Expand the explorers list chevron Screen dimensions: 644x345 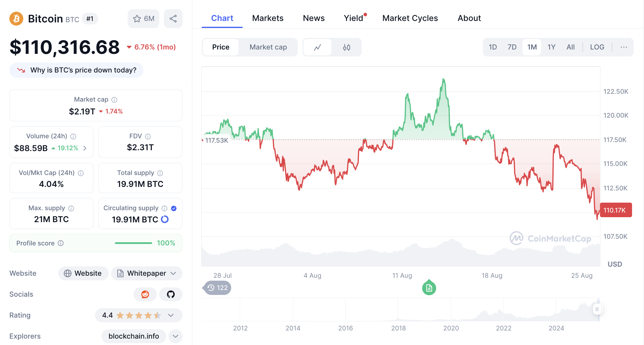pos(176,336)
